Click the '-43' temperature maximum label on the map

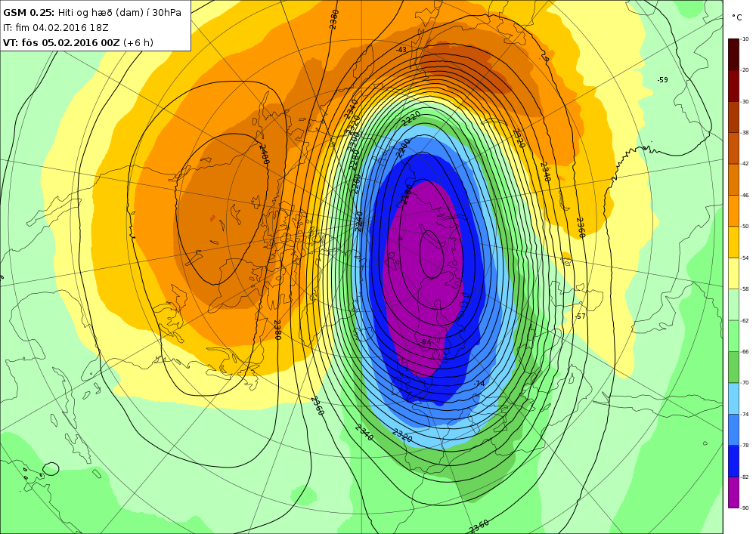click(401, 50)
